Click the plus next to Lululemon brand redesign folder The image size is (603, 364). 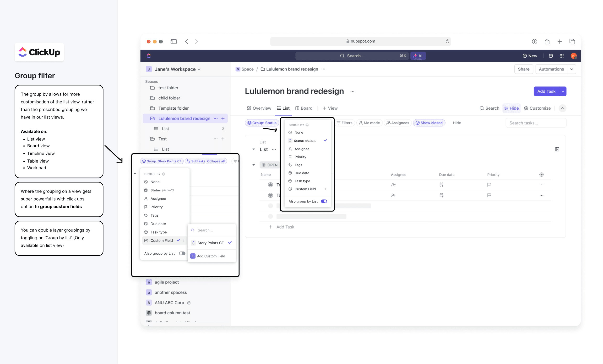tap(223, 118)
